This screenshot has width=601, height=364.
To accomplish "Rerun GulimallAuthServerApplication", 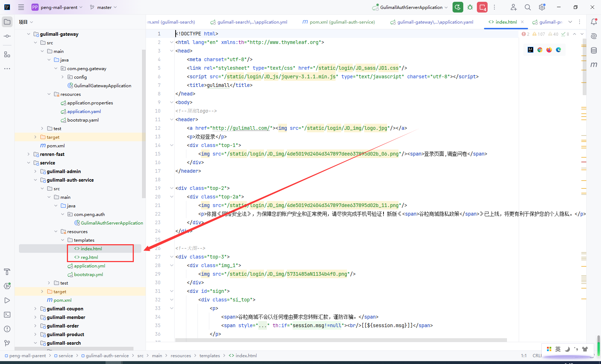I will point(458,7).
